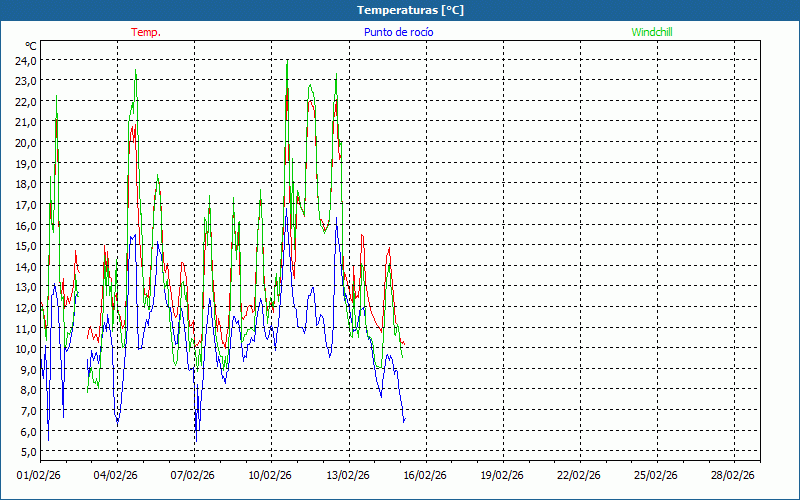Click the 04/02/26 date on the x-axis
Viewport: 800px width, 500px height.
(117, 476)
